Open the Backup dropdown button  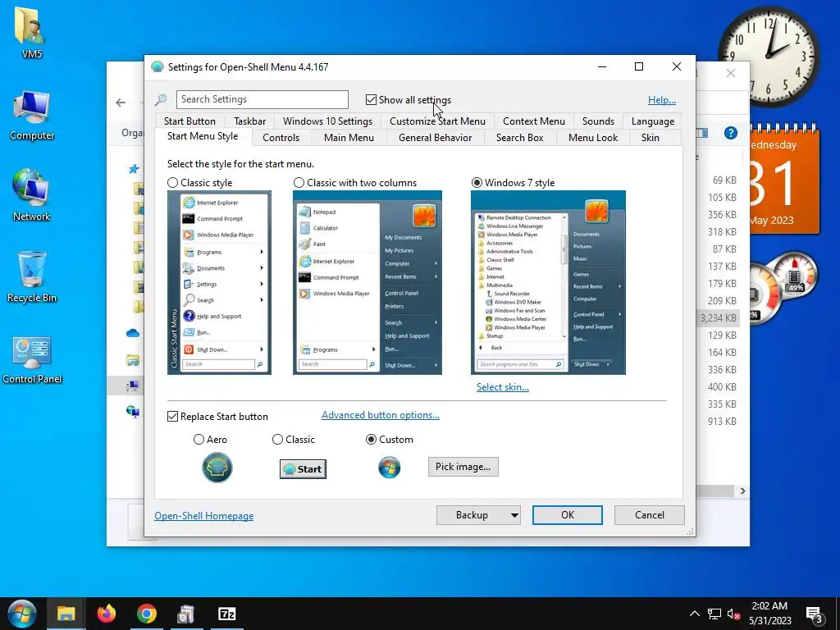478,515
